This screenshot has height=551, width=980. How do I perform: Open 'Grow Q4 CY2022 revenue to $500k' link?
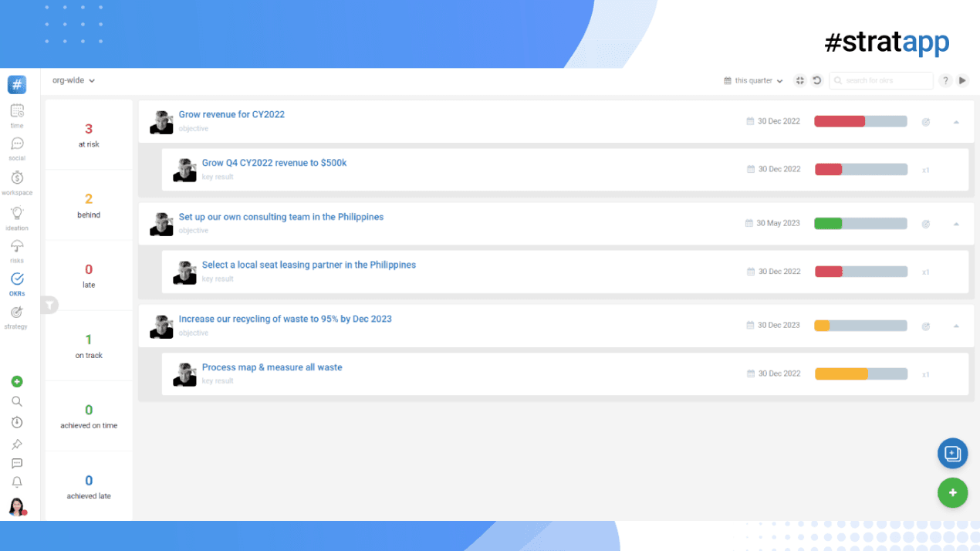pyautogui.click(x=274, y=163)
